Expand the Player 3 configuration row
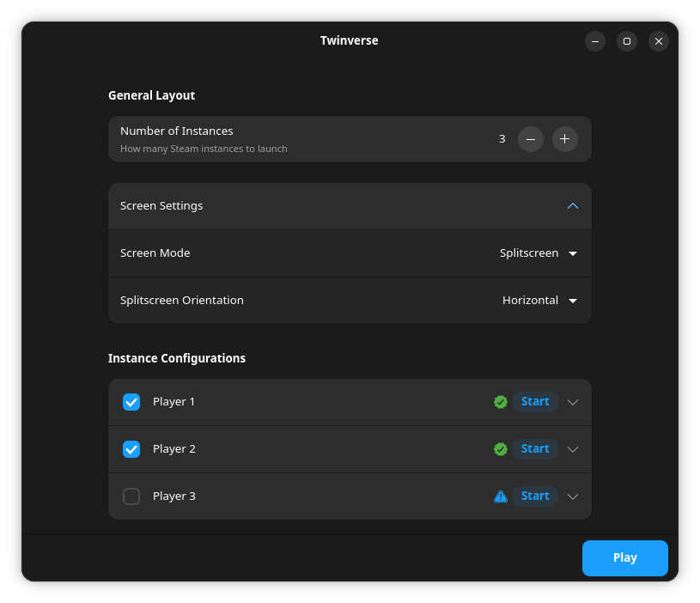 coord(572,496)
